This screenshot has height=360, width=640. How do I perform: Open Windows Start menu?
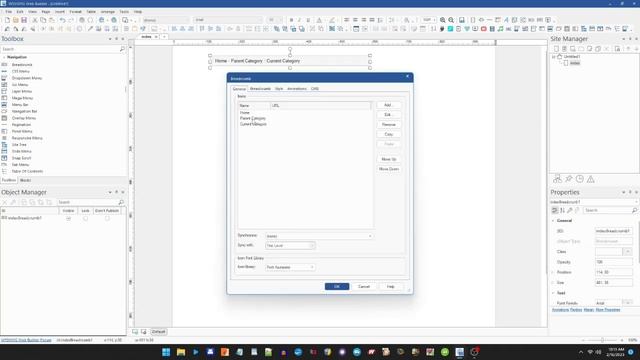pos(166,352)
